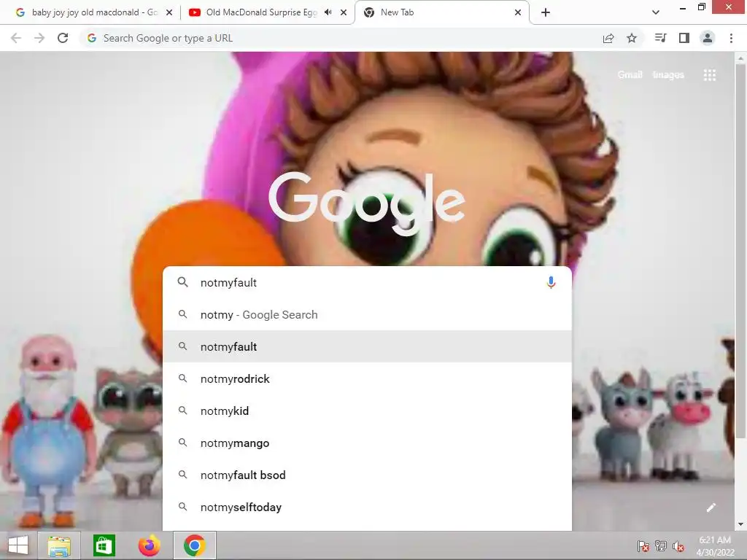Image resolution: width=747 pixels, height=560 pixels.
Task: Open the Google apps grid
Action: [710, 75]
